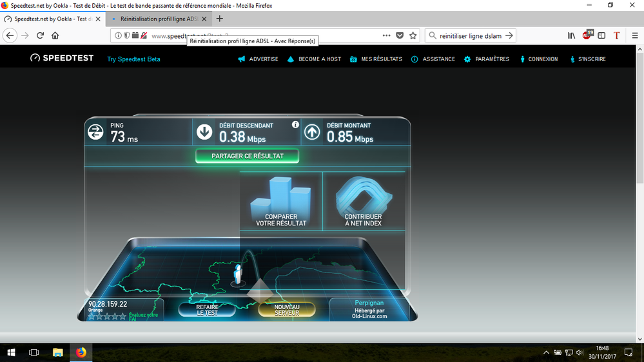Open the volume tray icon

tap(580, 352)
